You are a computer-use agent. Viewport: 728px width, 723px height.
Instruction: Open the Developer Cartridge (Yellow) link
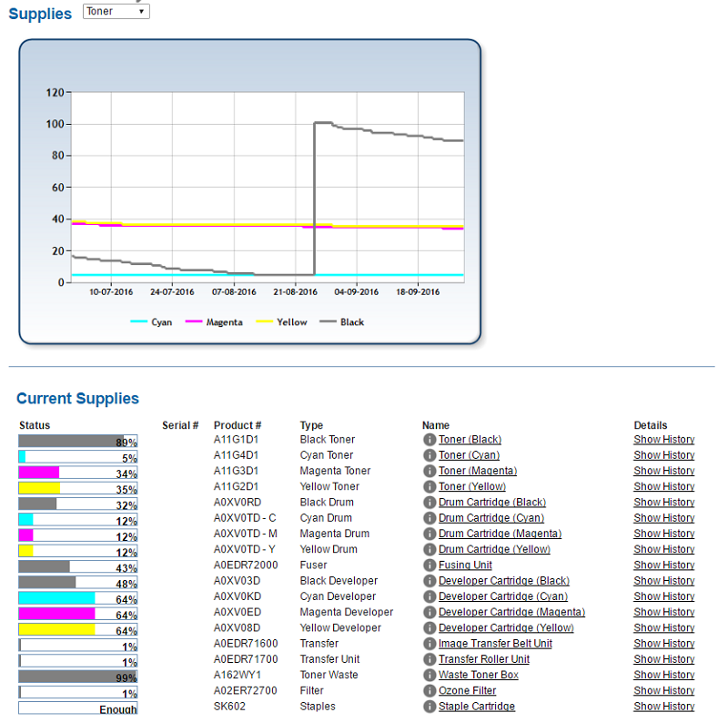tap(506, 628)
